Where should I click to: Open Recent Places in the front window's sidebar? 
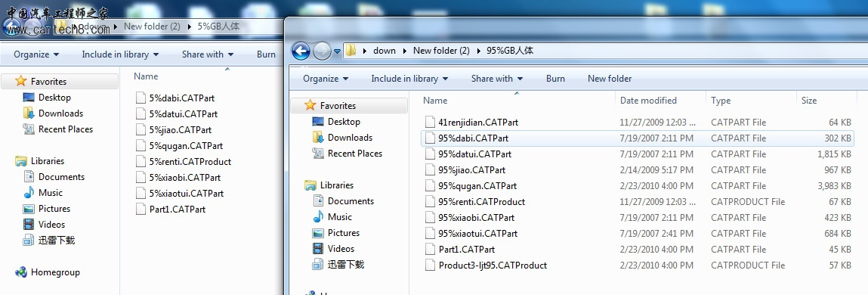[355, 153]
